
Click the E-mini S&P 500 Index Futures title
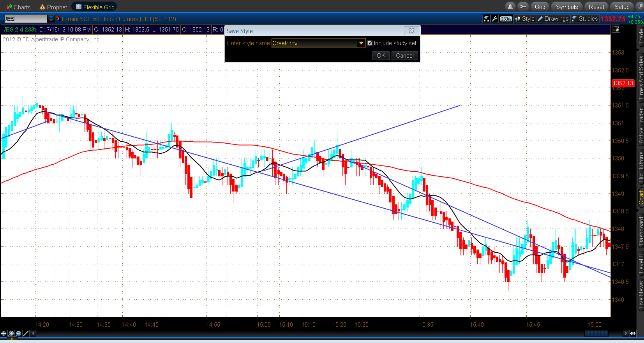point(119,19)
